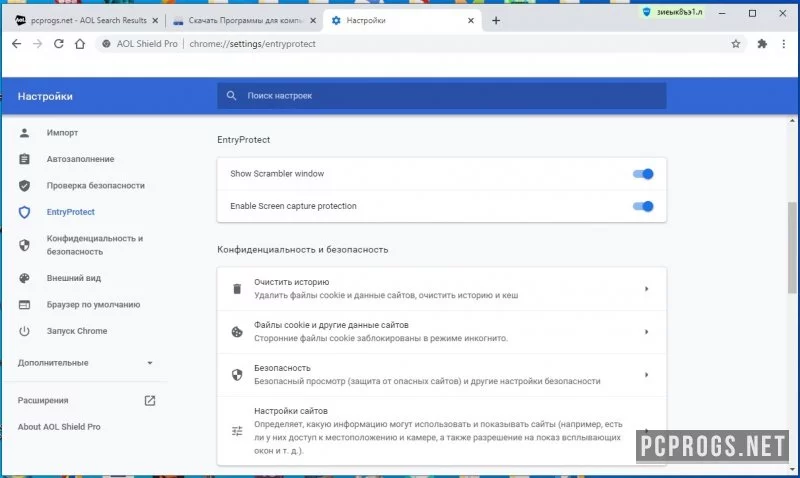
Task: Click the browser window icon for Браузер по умолчанию
Action: pos(24,305)
